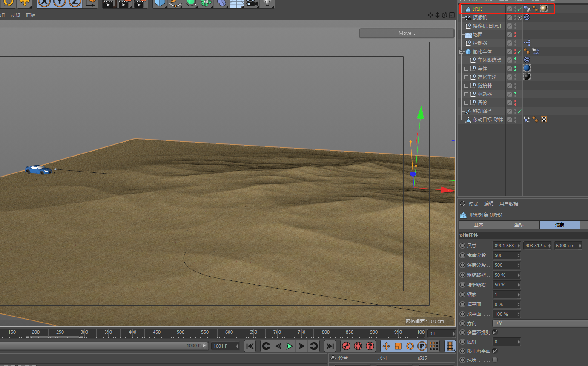The width and height of the screenshot is (588, 366).
Task: Open the 模式 attribute menu
Action: pyautogui.click(x=473, y=204)
